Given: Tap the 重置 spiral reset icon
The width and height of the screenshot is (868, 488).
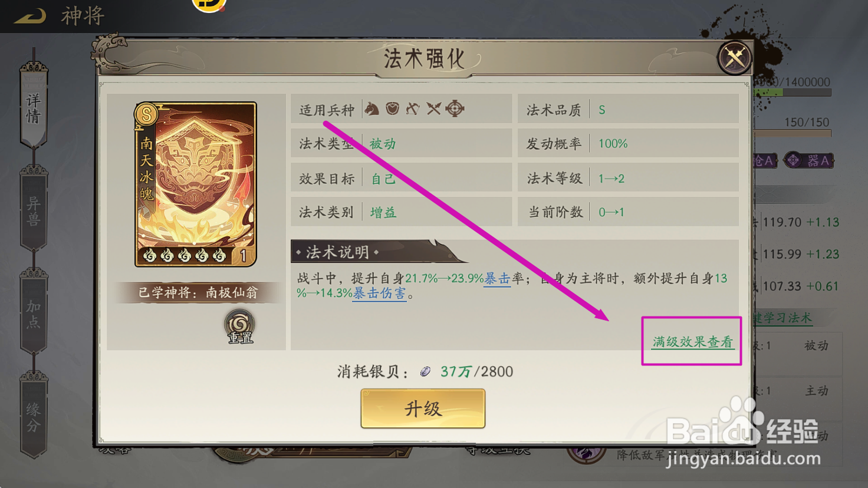Looking at the screenshot, I should click(239, 326).
